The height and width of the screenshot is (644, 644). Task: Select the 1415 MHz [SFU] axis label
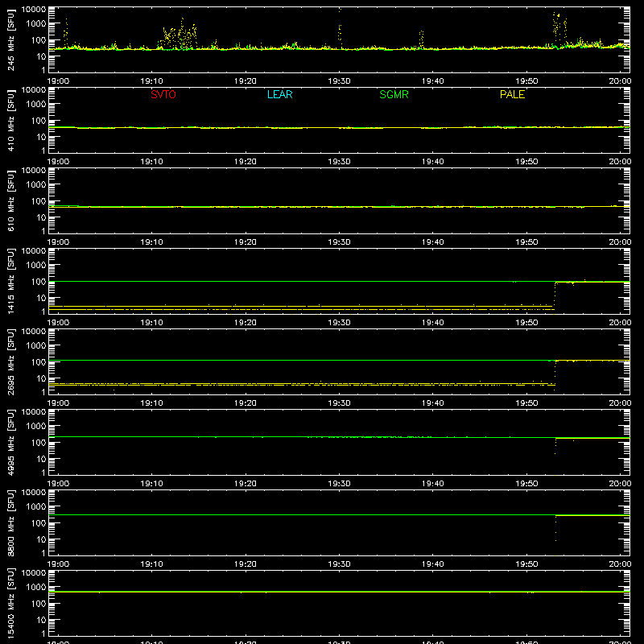(11, 281)
